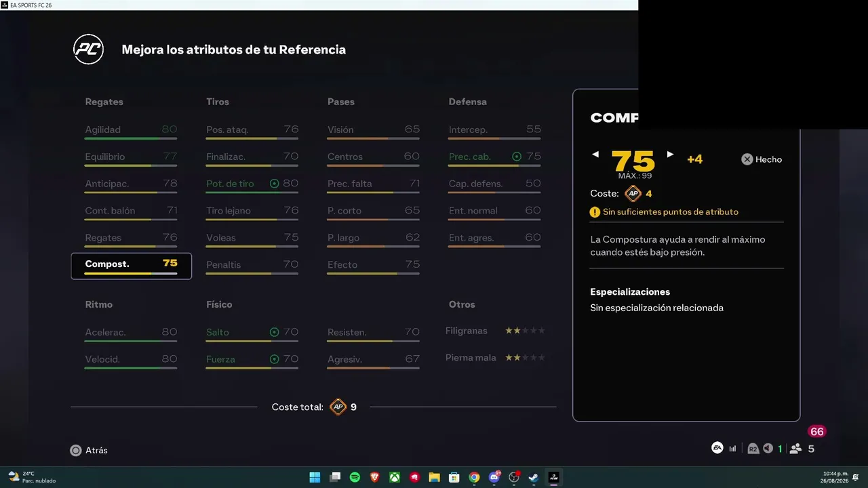Screen dimensions: 868x488
Task: Select the P. largo attribute row
Action: [373, 239]
